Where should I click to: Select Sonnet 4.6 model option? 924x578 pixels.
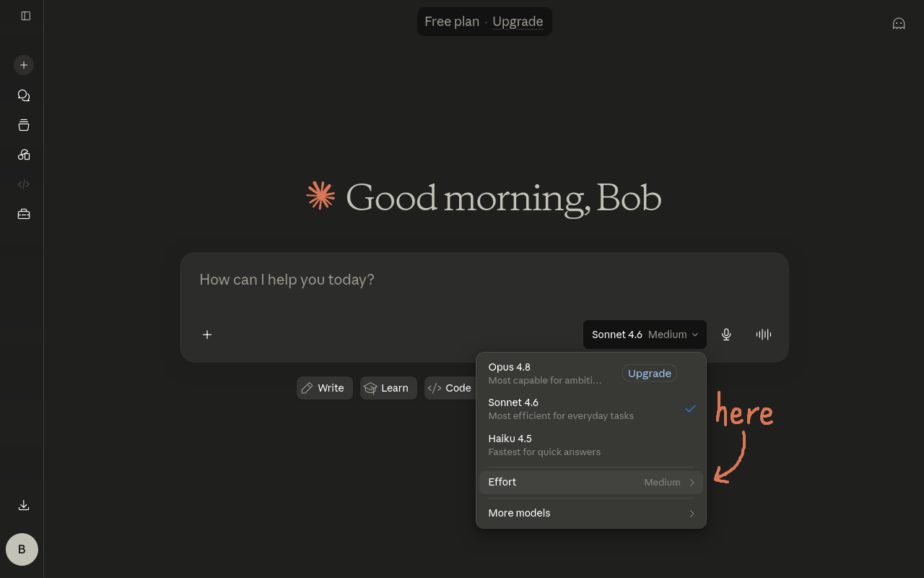point(591,409)
